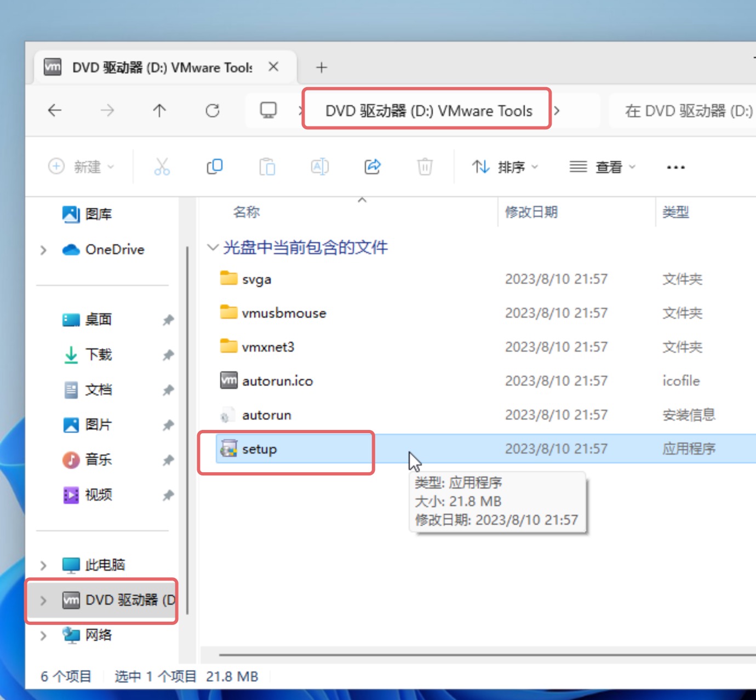The width and height of the screenshot is (756, 700).
Task: Open the See more ellipsis menu
Action: (x=675, y=167)
